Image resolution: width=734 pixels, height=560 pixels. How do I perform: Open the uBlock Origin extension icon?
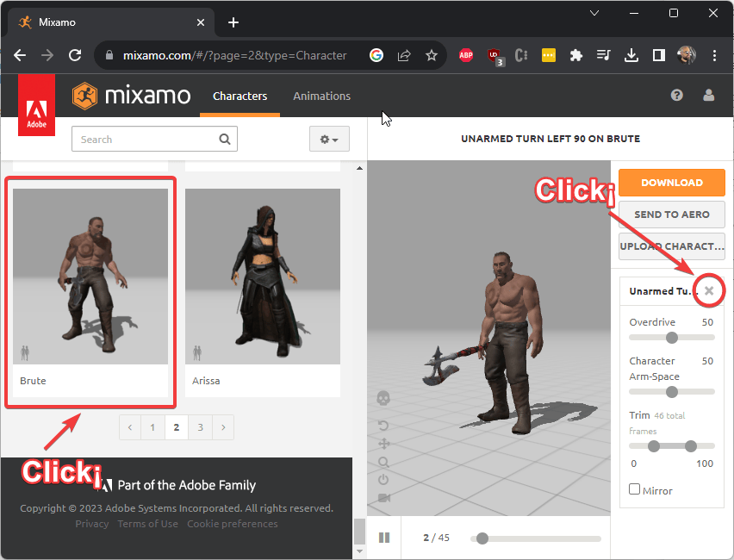(x=495, y=56)
